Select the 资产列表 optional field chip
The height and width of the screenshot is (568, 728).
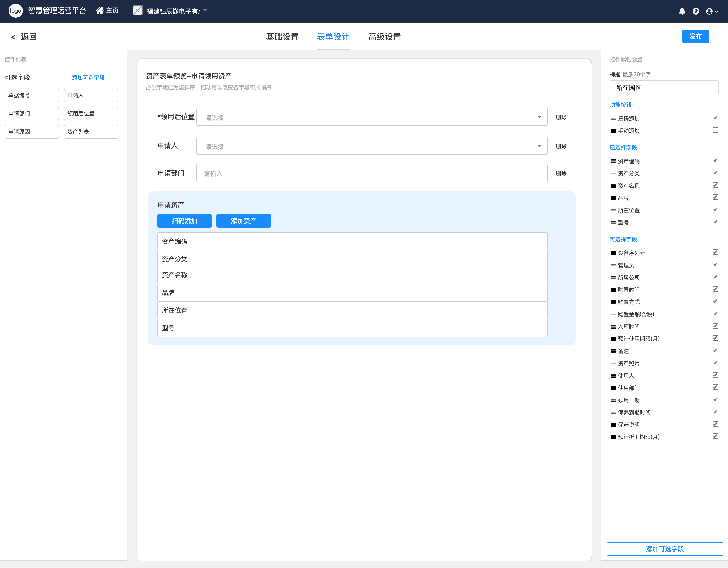91,132
